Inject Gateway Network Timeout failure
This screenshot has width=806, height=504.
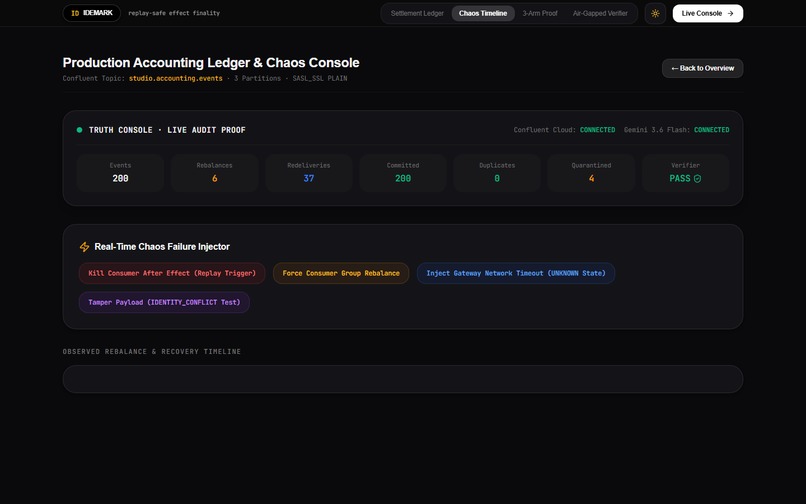(516, 273)
